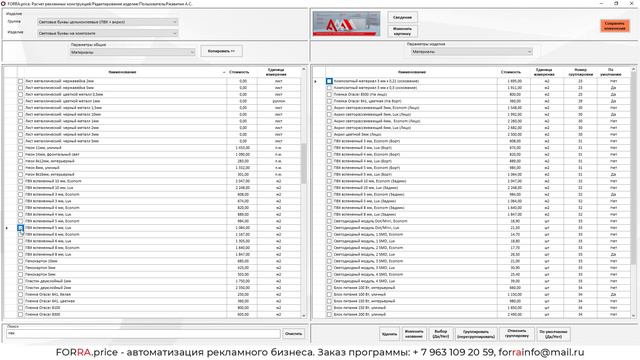Click the right table scroll up arrow
The width and height of the screenshot is (640, 360).
(633, 70)
